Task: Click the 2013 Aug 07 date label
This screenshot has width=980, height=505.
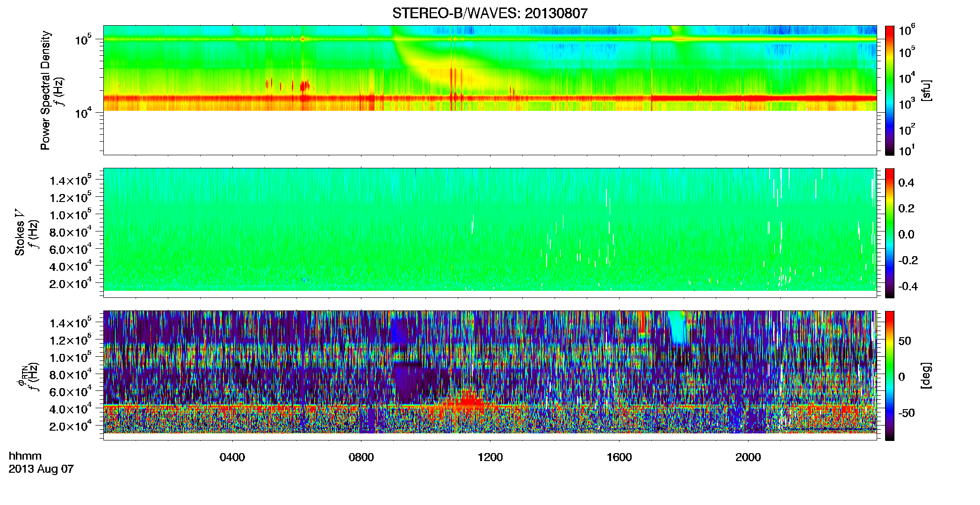Action: (41, 469)
